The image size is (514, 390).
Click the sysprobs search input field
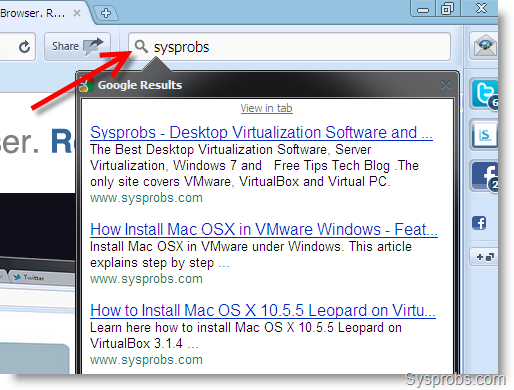pos(289,47)
